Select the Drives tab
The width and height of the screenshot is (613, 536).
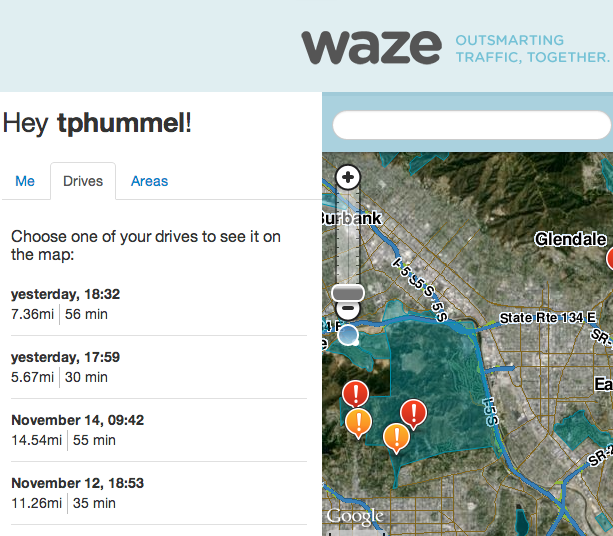coord(83,181)
